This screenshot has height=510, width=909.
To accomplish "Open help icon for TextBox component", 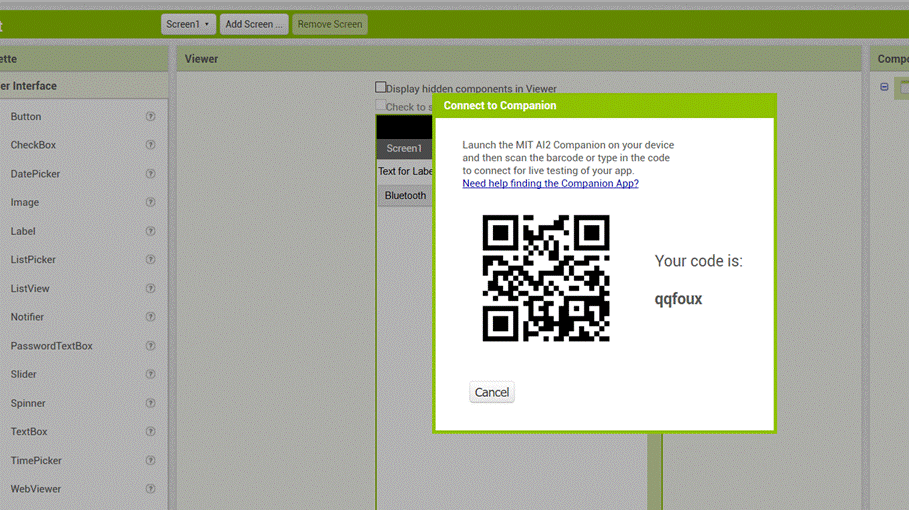I will point(150,432).
